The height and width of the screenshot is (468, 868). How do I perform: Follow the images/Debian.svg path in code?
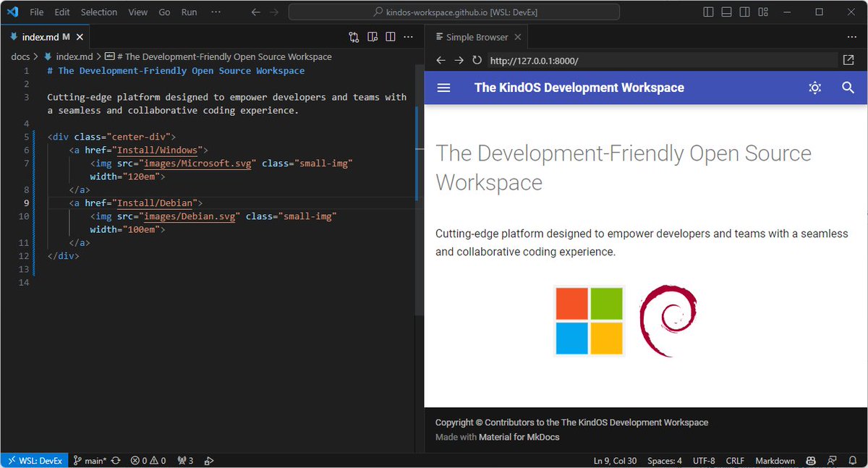(x=189, y=216)
